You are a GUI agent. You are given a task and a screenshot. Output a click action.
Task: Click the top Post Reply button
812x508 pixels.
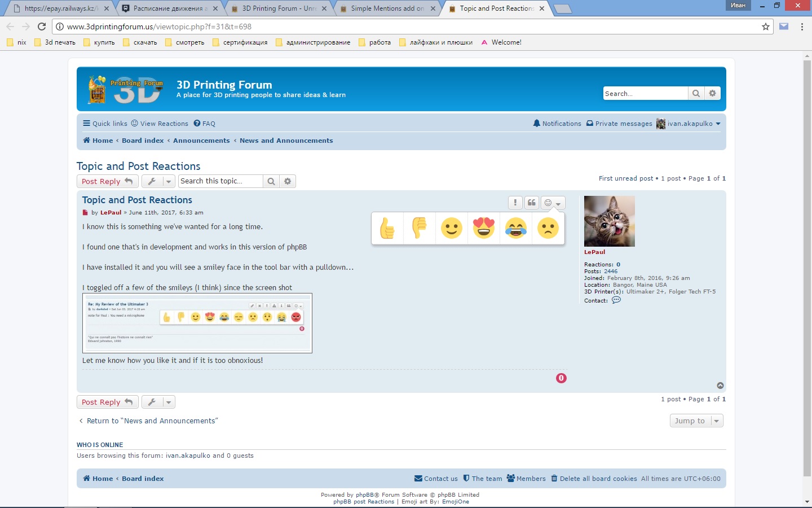(x=107, y=181)
